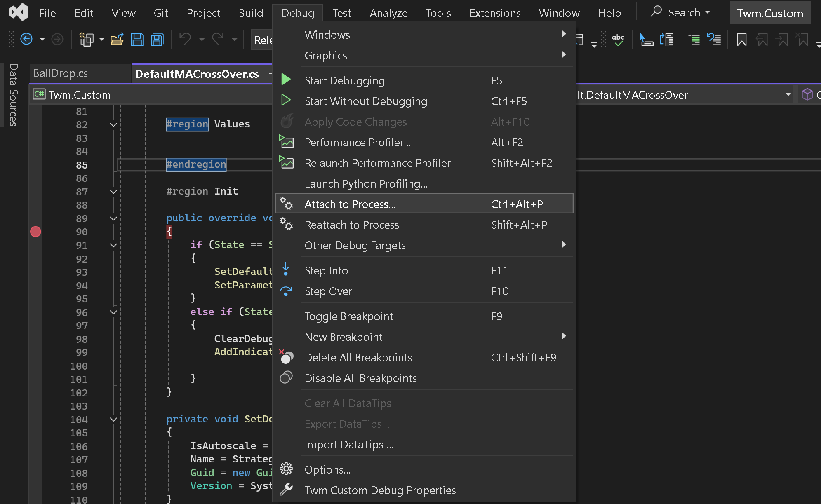The image size is (821, 504).
Task: Collapse the else-if block at line 96
Action: [113, 312]
